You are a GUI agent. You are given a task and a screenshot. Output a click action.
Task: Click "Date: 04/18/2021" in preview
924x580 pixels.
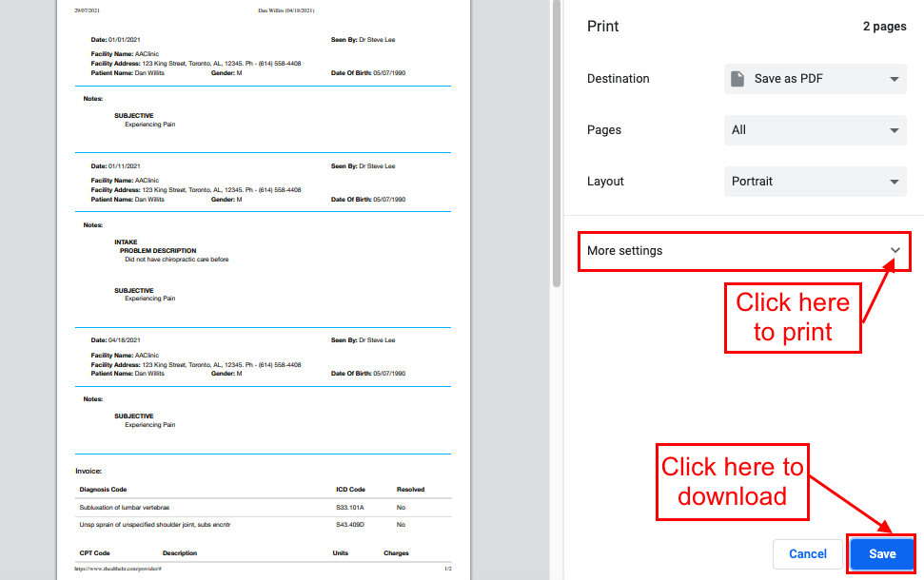point(115,340)
